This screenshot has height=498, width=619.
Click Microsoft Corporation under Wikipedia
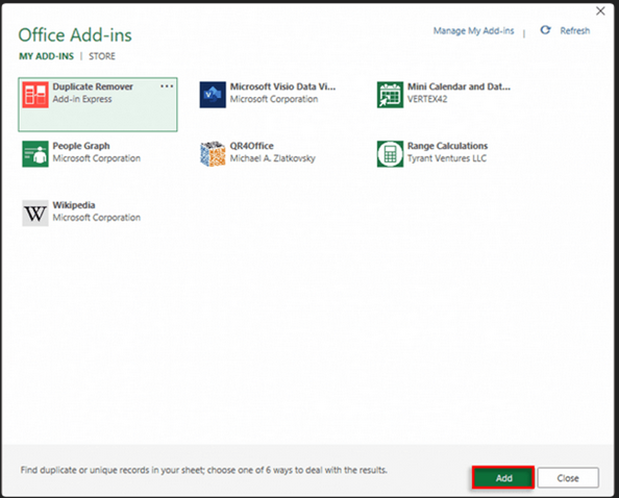(96, 218)
